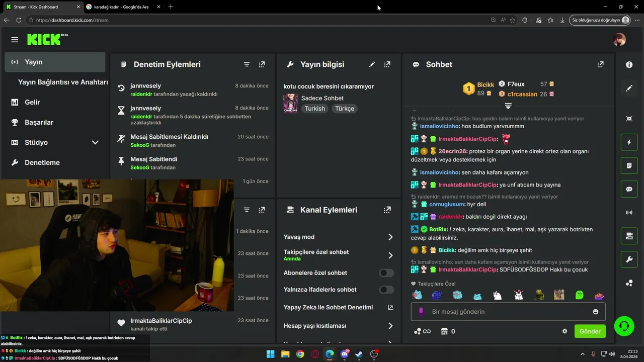Image resolution: width=644 pixels, height=362 pixels.
Task: Open the Windows Start button
Action: click(270, 354)
